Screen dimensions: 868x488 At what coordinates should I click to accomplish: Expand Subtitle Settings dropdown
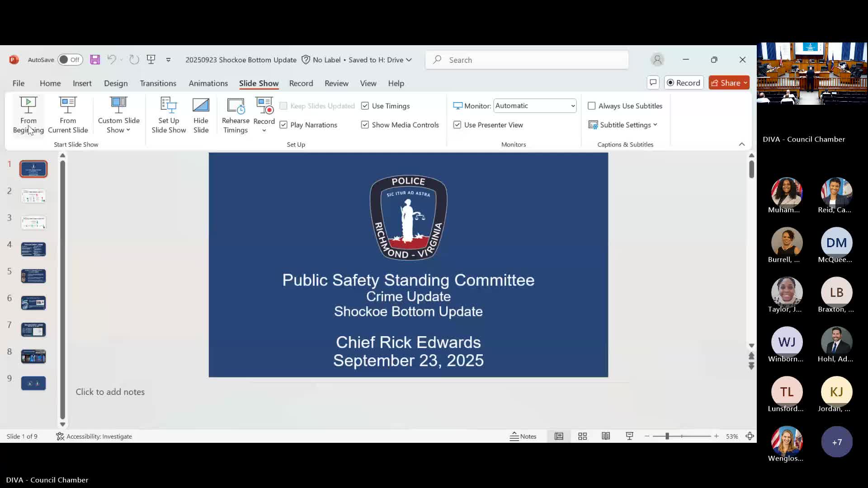pyautogui.click(x=628, y=125)
